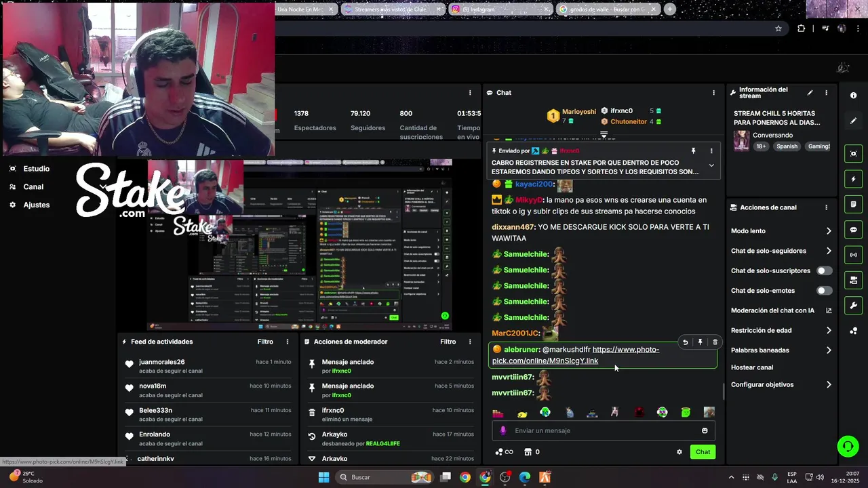Click the green Chat send button
Image resolution: width=868 pixels, height=488 pixels.
[703, 452]
